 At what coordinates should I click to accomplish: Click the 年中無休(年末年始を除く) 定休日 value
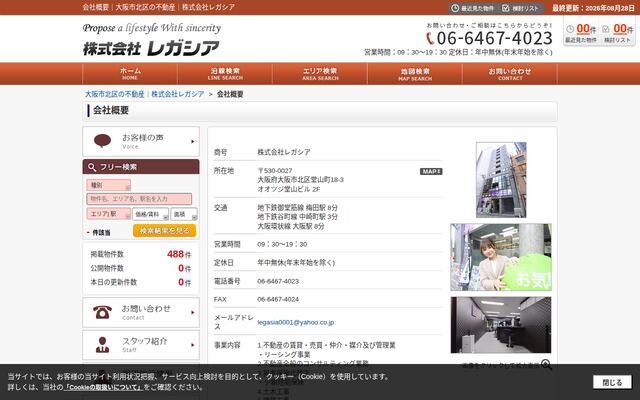[x=296, y=263]
